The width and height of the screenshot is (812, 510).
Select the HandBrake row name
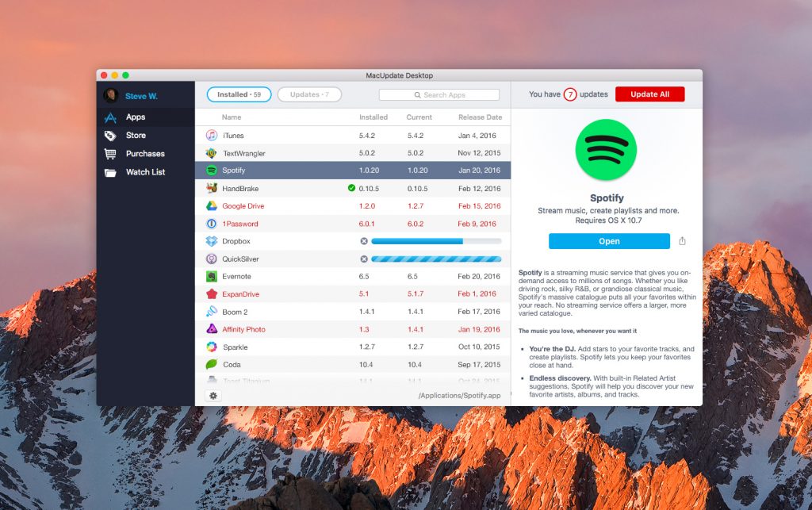point(240,189)
